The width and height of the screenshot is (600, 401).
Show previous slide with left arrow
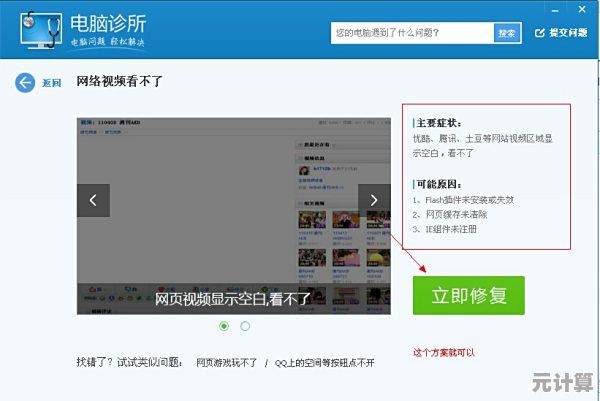(93, 200)
